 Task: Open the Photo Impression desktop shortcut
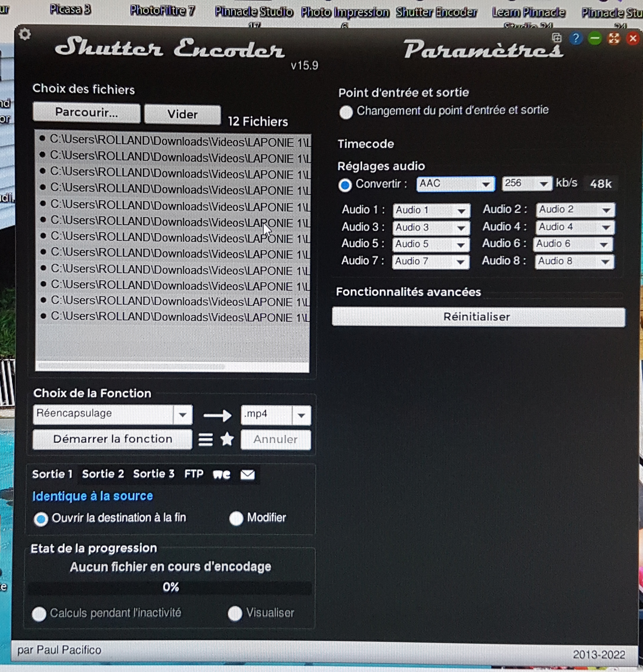click(345, 13)
